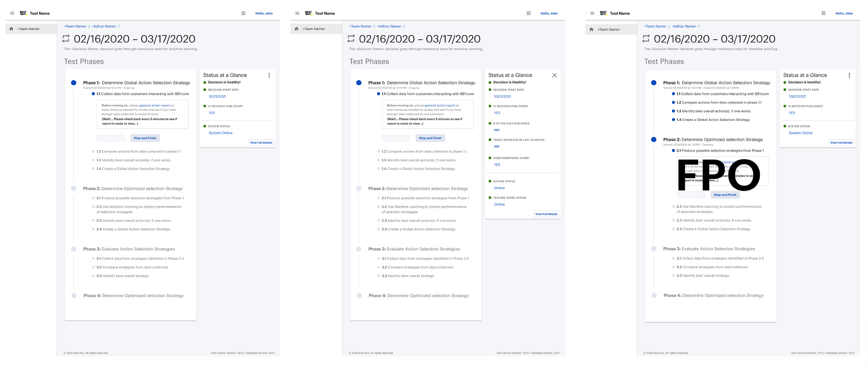Open Status at a Glance kebab menu, right mockup
Image resolution: width=868 pixels, height=368 pixels.
(x=849, y=75)
